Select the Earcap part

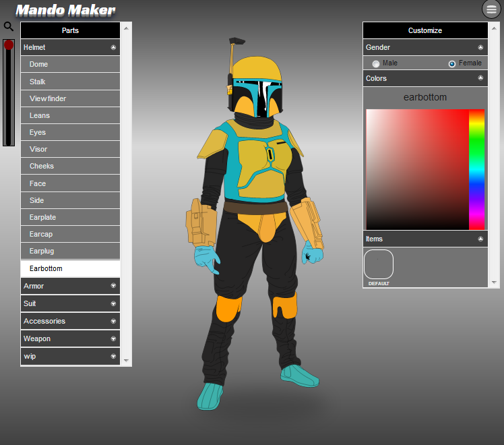(70, 234)
